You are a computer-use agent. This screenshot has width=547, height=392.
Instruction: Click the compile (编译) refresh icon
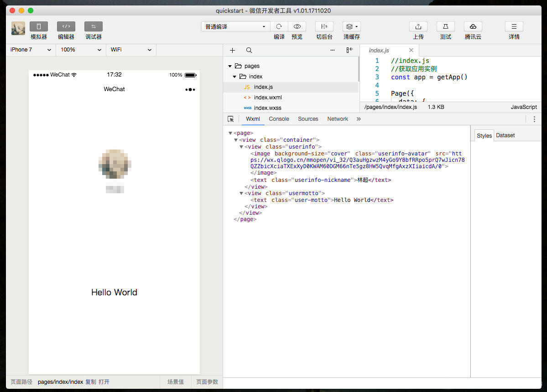(x=279, y=26)
